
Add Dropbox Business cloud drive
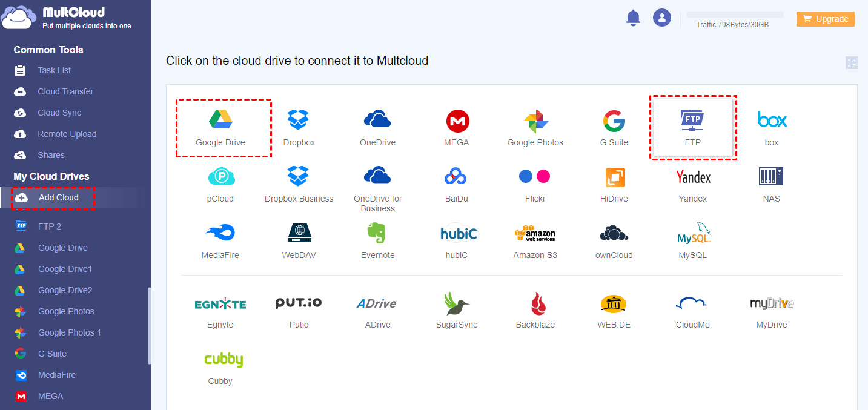pyautogui.click(x=299, y=176)
